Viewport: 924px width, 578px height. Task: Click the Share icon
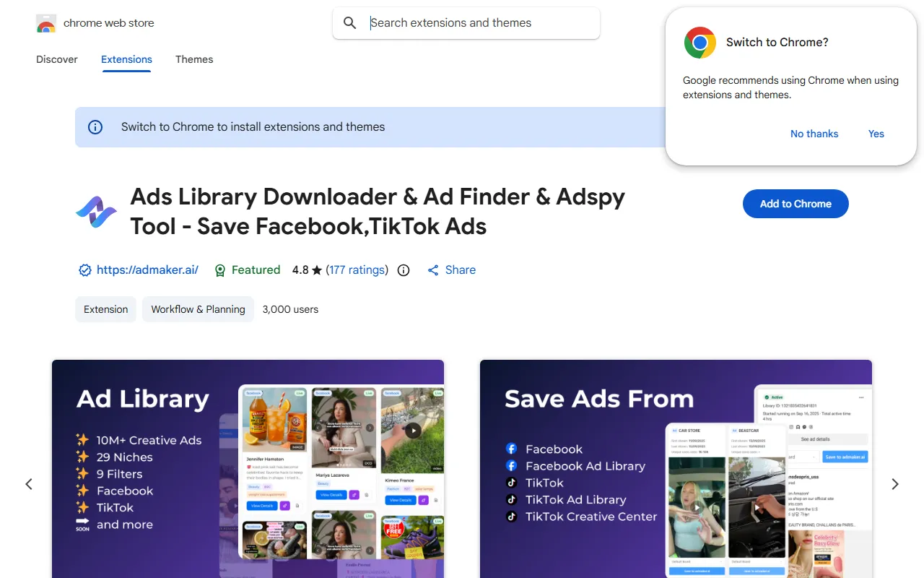tap(433, 270)
